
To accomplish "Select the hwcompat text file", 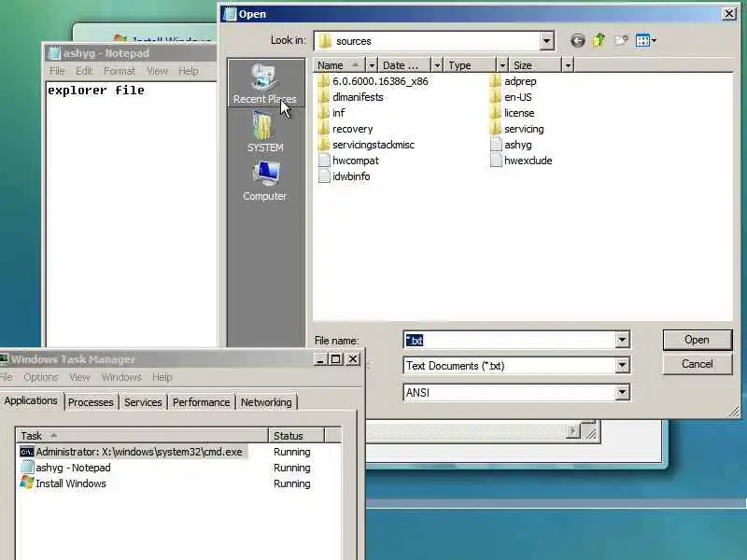I will (348, 161).
